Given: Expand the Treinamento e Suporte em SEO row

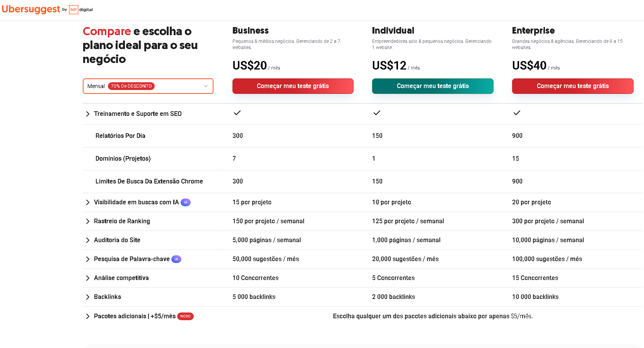Looking at the screenshot, I should point(87,114).
